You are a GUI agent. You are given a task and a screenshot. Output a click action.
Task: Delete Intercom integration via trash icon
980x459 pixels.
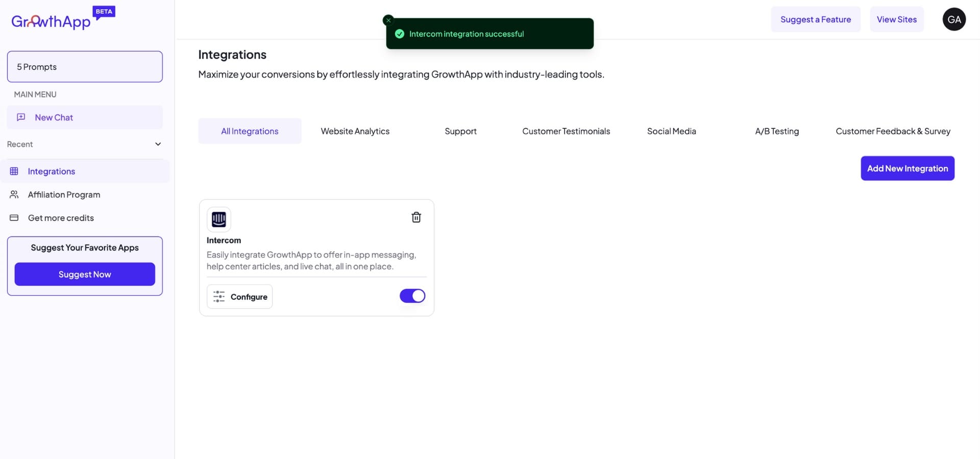(416, 217)
